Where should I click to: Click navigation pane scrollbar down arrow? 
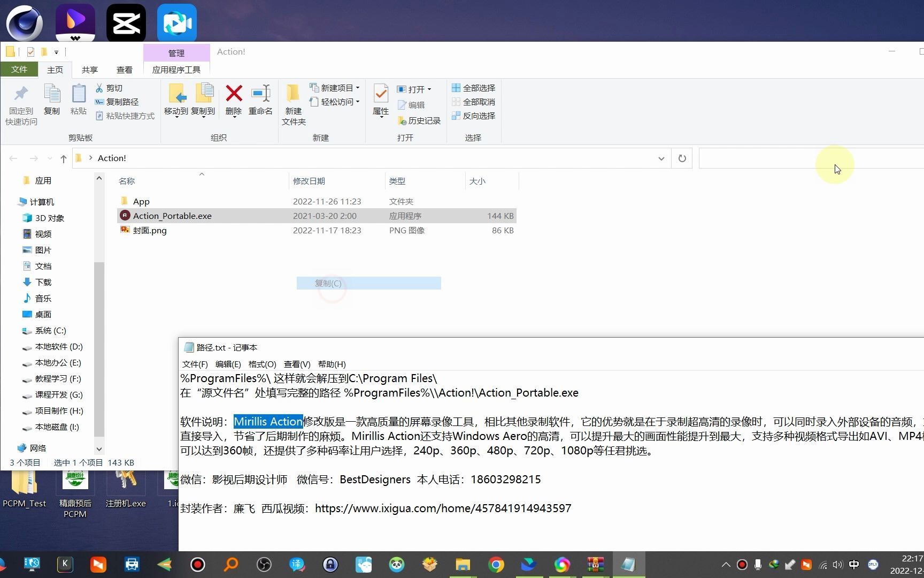coord(99,449)
